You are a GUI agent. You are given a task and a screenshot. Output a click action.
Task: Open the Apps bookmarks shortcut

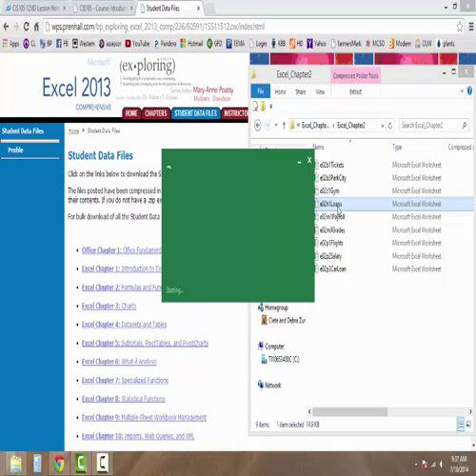10,44
